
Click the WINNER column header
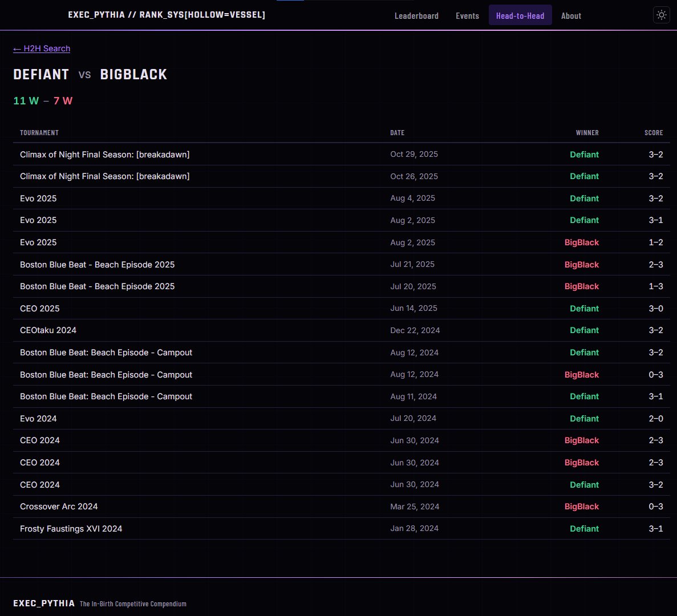587,132
